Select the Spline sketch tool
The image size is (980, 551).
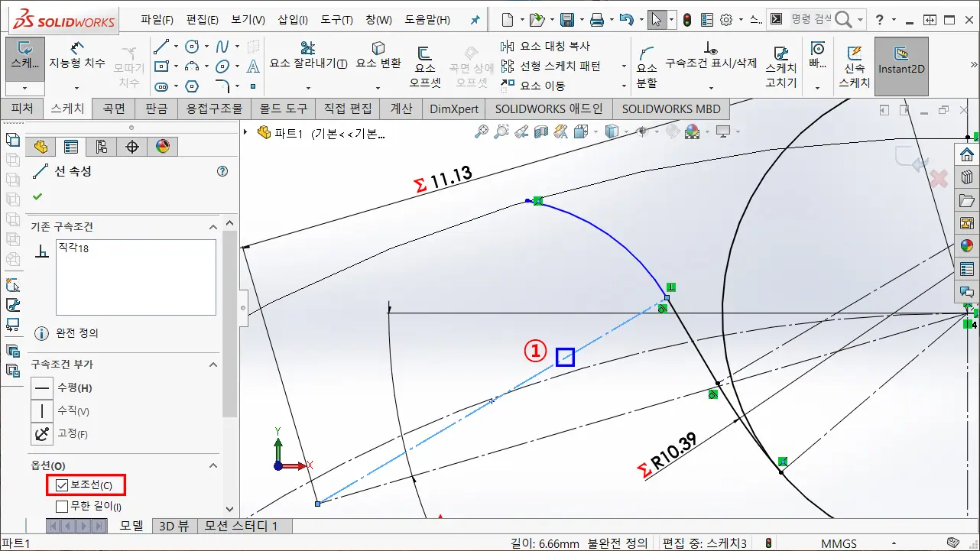(222, 47)
